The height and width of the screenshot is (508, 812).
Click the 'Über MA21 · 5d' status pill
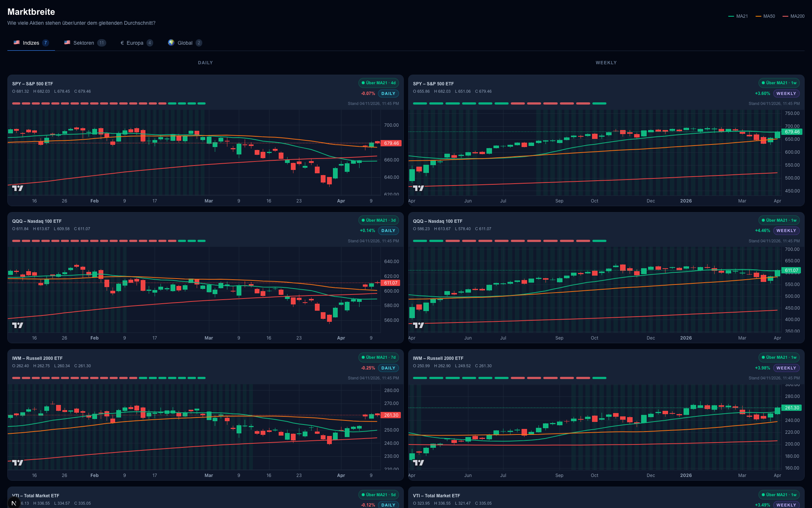[378, 495]
